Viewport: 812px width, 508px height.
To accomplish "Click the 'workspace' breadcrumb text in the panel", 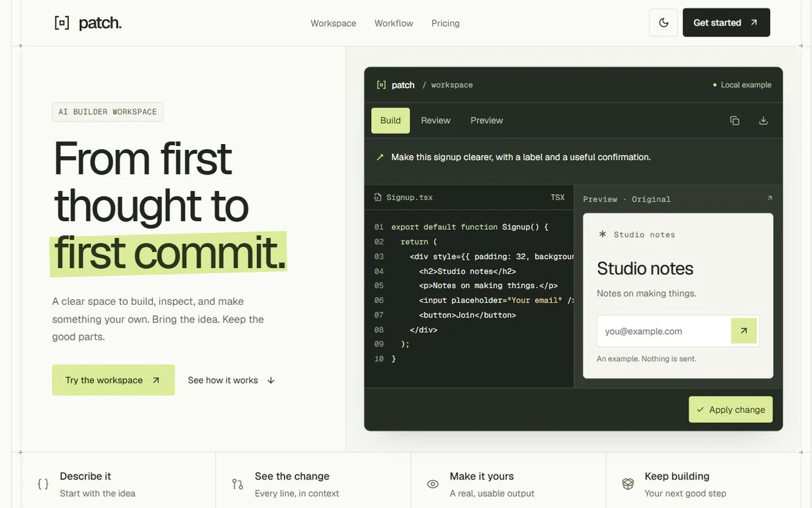I will point(452,84).
